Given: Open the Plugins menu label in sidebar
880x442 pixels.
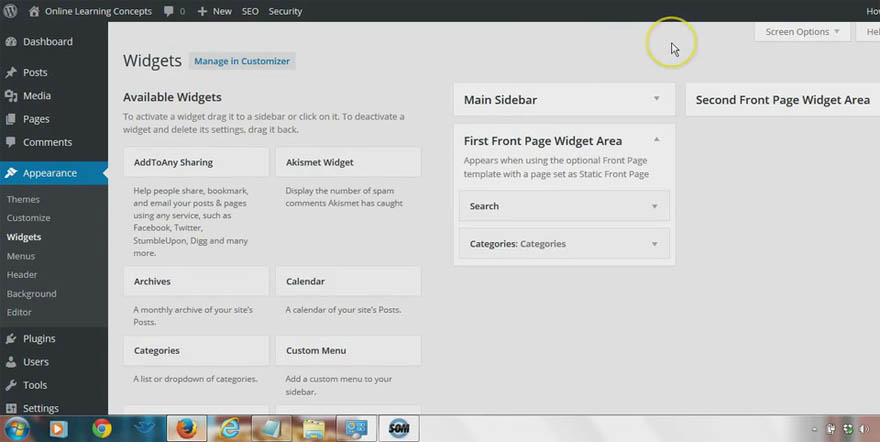Looking at the screenshot, I should (39, 339).
